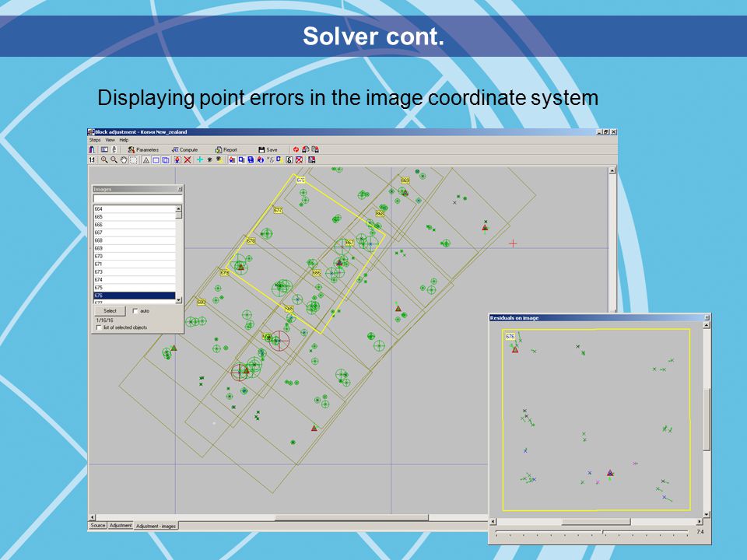The width and height of the screenshot is (747, 560).
Task: Close the Residuals on image window
Action: (707, 317)
